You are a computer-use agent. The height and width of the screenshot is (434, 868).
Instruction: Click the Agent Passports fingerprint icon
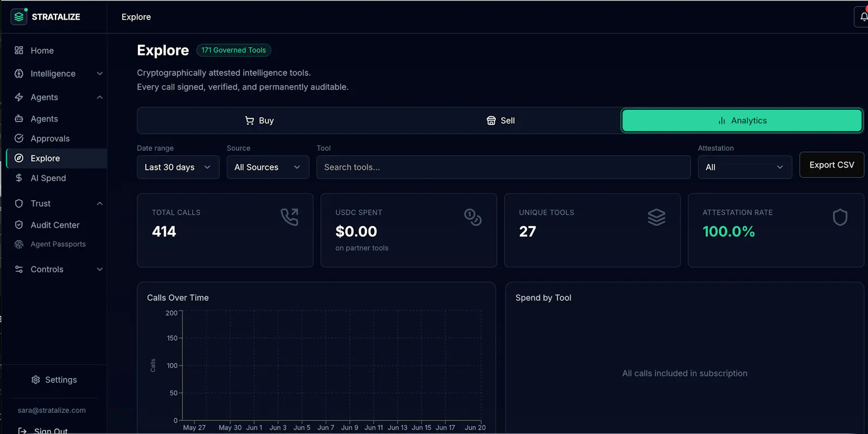click(x=19, y=245)
